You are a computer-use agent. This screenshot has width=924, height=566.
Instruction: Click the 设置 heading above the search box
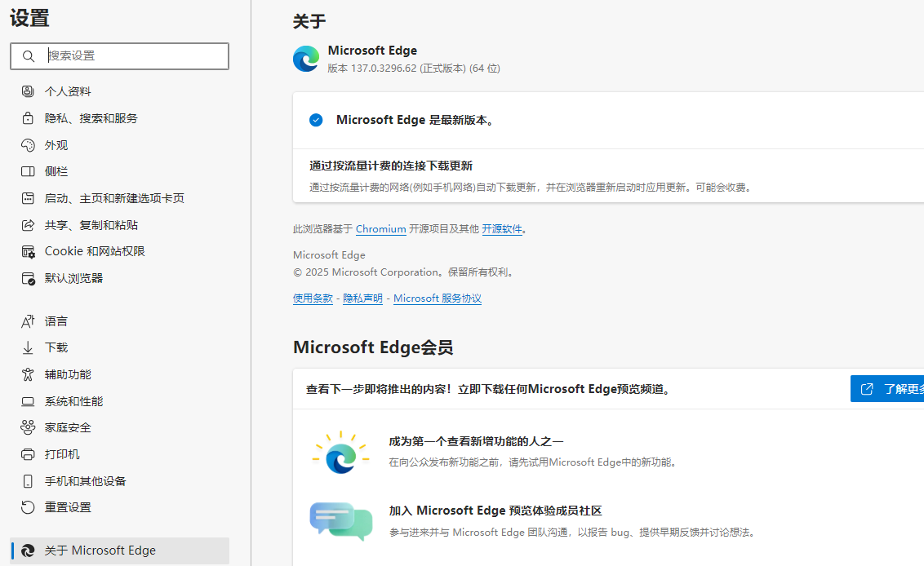point(29,18)
